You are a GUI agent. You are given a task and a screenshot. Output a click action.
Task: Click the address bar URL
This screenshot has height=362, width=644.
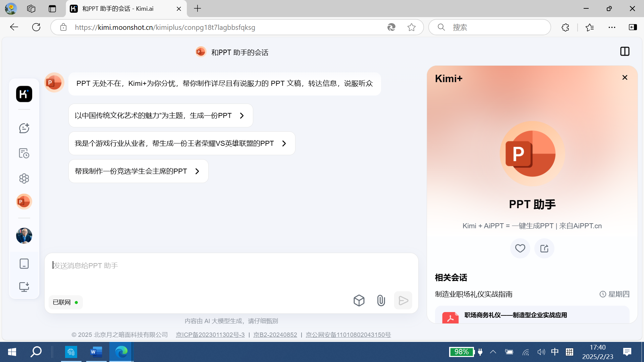(x=165, y=27)
